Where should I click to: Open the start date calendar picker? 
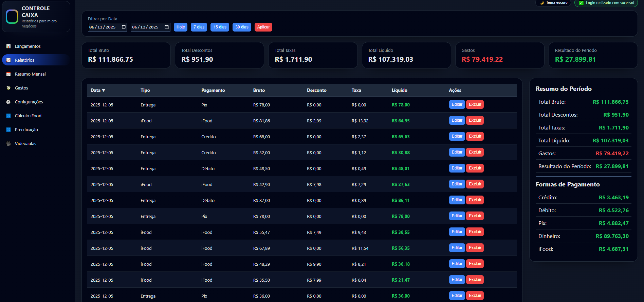click(124, 27)
